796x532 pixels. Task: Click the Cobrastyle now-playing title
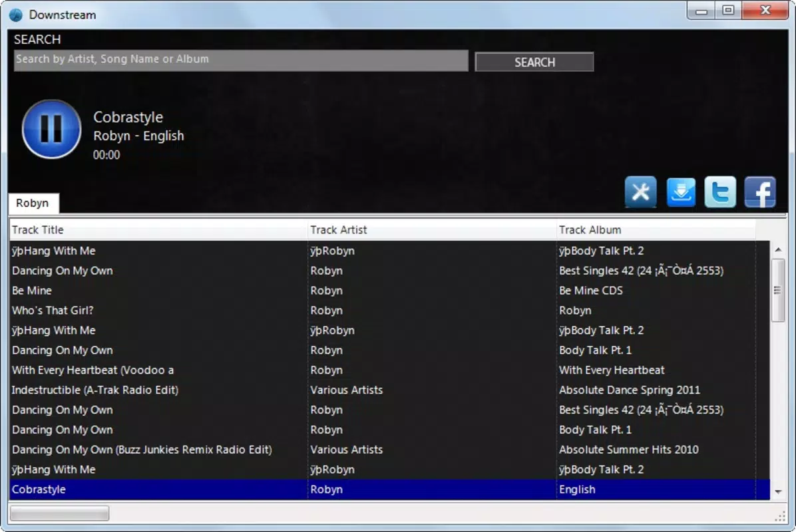point(128,117)
